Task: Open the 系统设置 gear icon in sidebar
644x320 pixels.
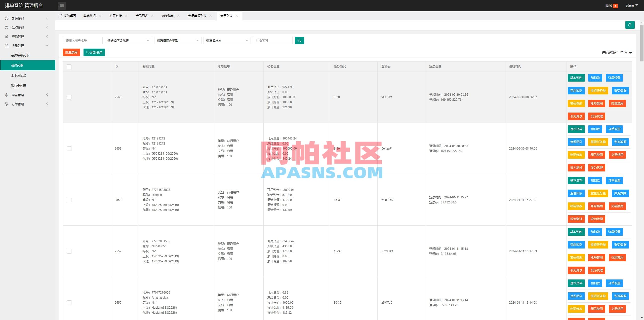Action: point(6,18)
